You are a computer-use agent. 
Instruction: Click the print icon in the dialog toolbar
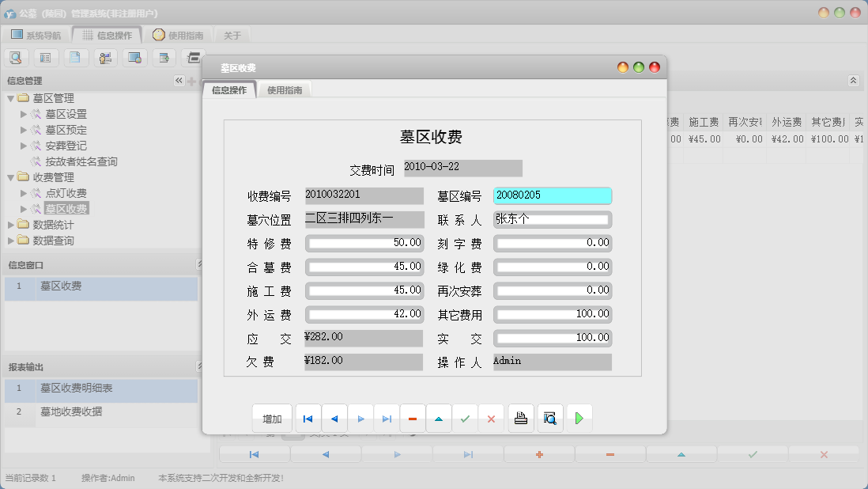tap(520, 419)
